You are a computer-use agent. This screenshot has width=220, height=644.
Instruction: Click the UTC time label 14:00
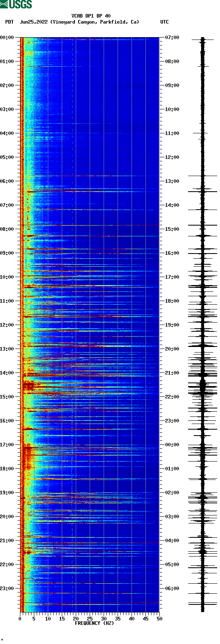[x=172, y=205]
